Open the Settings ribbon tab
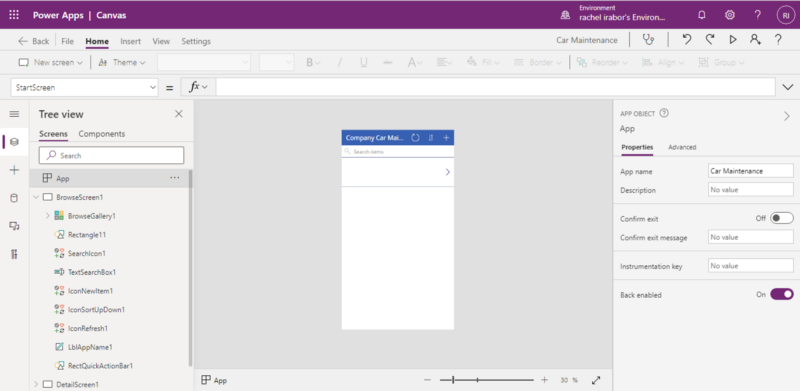The height and width of the screenshot is (391, 800). pyautogui.click(x=196, y=41)
